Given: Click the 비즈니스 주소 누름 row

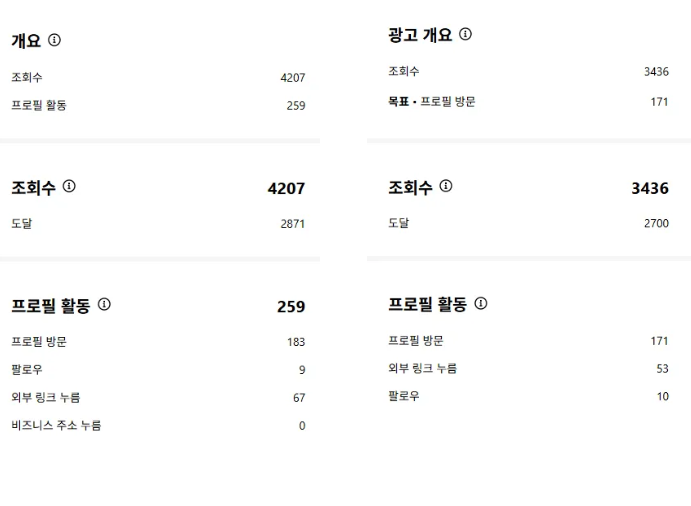Looking at the screenshot, I should tap(158, 425).
